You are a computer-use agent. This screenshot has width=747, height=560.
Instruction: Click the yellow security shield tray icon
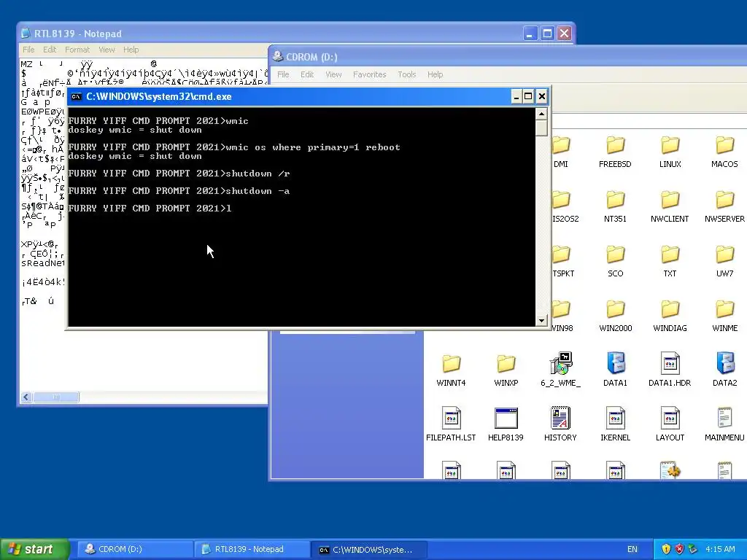tap(666, 549)
